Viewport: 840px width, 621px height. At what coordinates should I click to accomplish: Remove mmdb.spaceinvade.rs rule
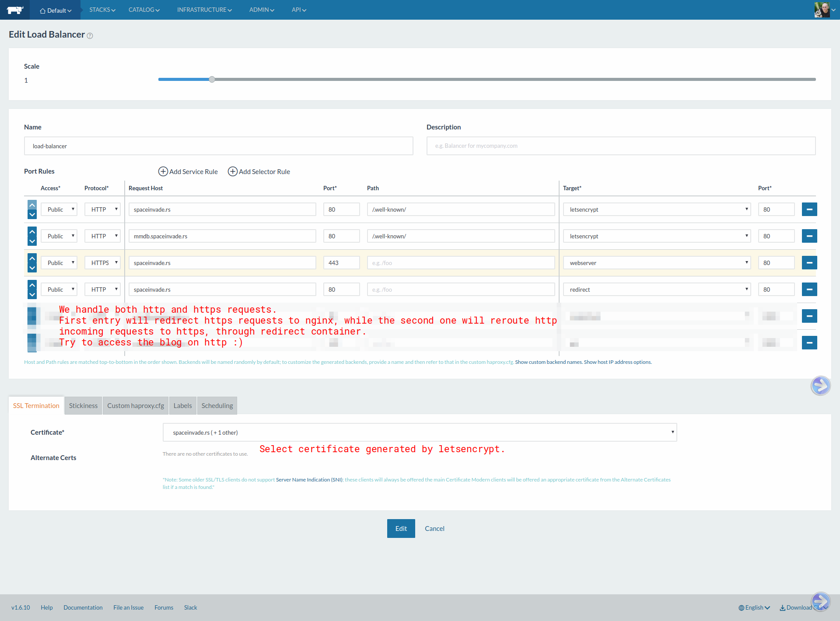(x=809, y=236)
